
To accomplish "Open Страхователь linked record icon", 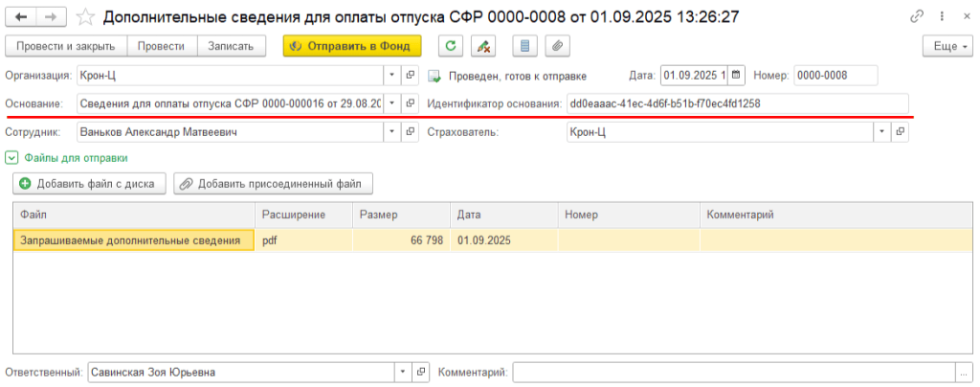I will point(900,132).
